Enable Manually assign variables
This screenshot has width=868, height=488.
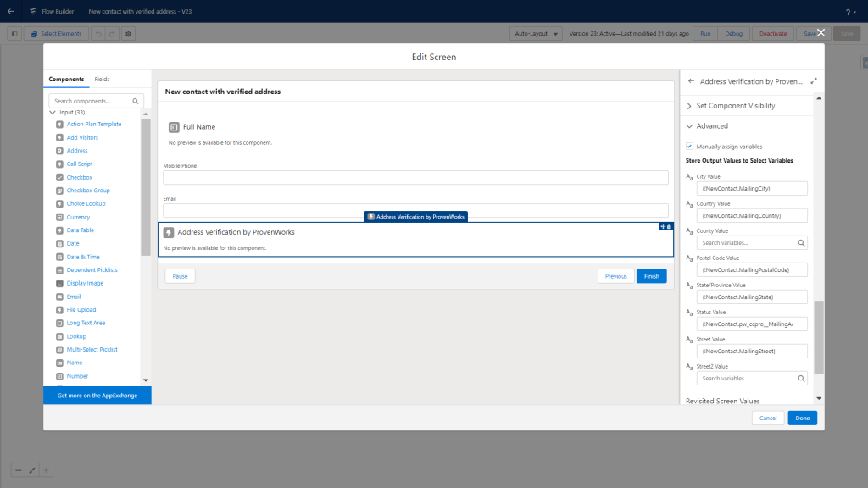pyautogui.click(x=690, y=145)
